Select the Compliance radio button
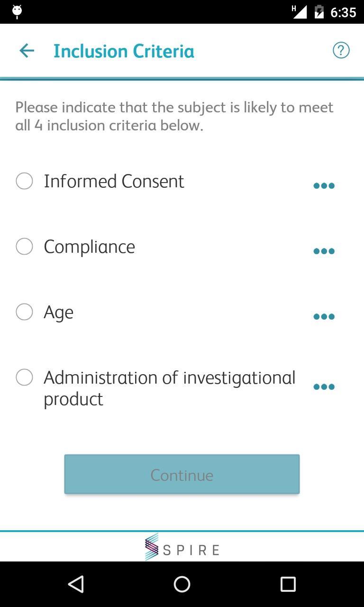 pos(24,246)
